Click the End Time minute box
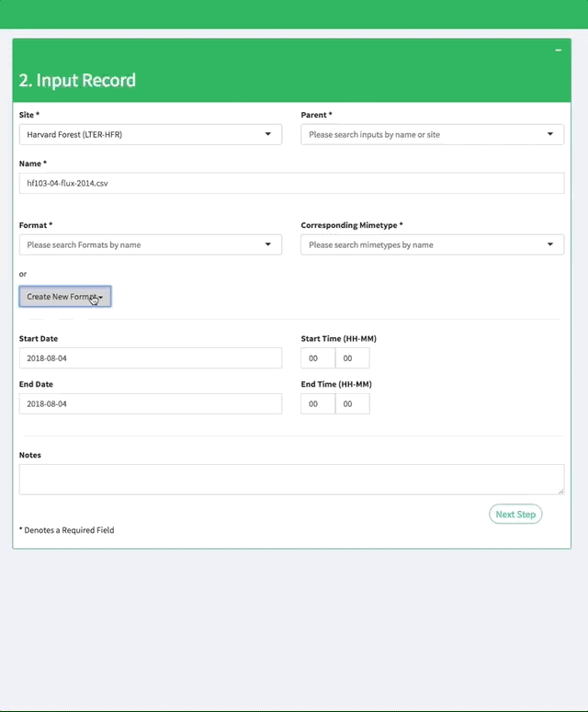The height and width of the screenshot is (712, 588). (352, 404)
